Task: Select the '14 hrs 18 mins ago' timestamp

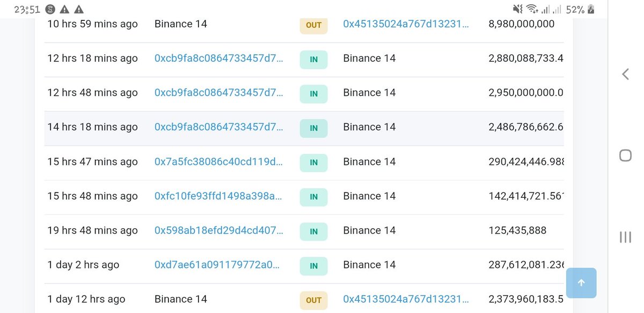Action: tap(92, 127)
